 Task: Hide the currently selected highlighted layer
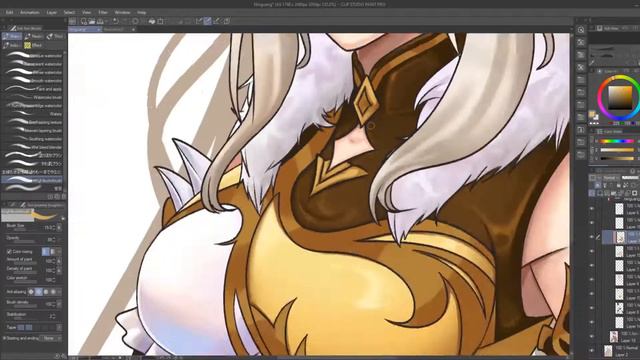tap(592, 237)
